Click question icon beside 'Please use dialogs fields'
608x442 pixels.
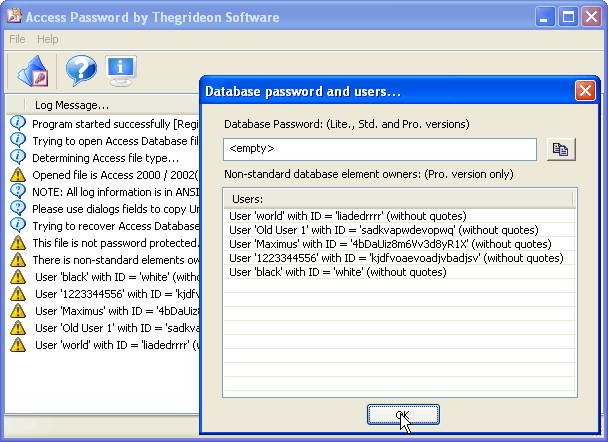click(x=18, y=209)
